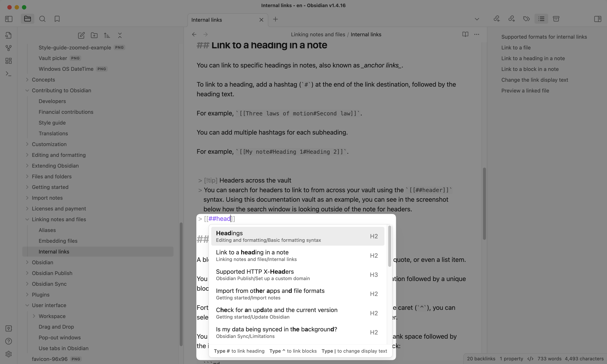Open the help icon
Image resolution: width=607 pixels, height=364 pixels.
[9, 341]
